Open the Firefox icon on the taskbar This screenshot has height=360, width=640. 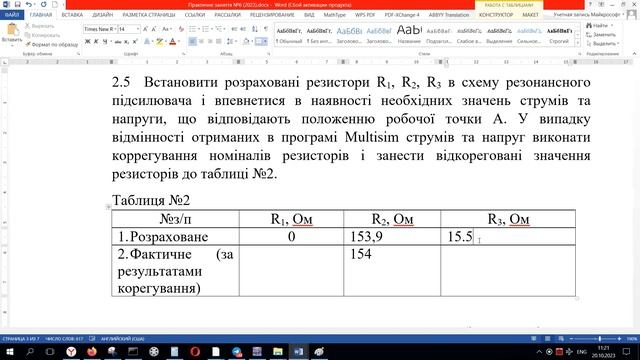tap(91, 351)
